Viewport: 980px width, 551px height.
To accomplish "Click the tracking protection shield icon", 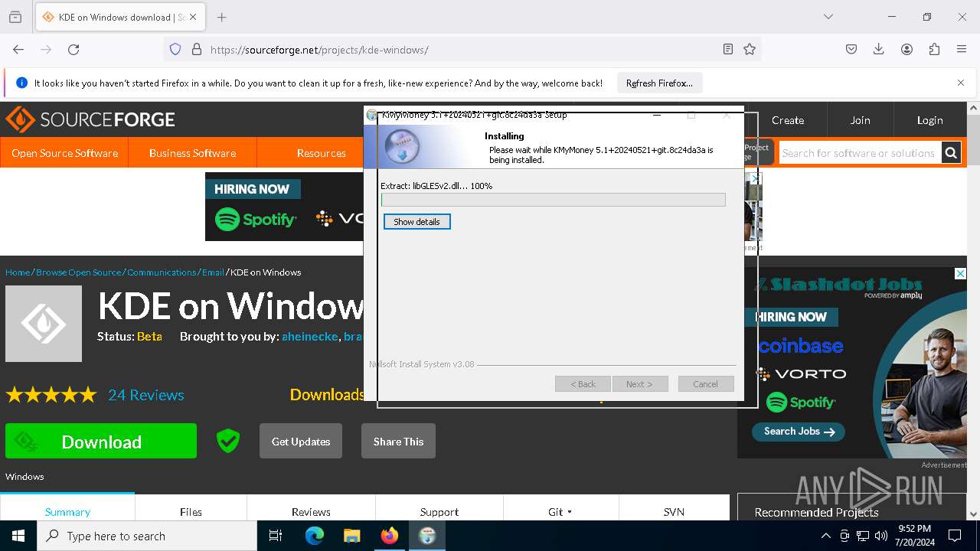I will pos(175,49).
